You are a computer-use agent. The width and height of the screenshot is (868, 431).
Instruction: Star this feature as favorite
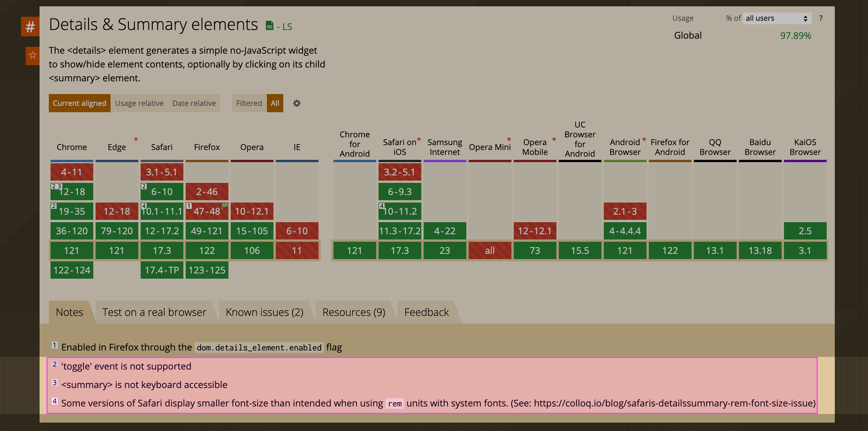pyautogui.click(x=33, y=56)
